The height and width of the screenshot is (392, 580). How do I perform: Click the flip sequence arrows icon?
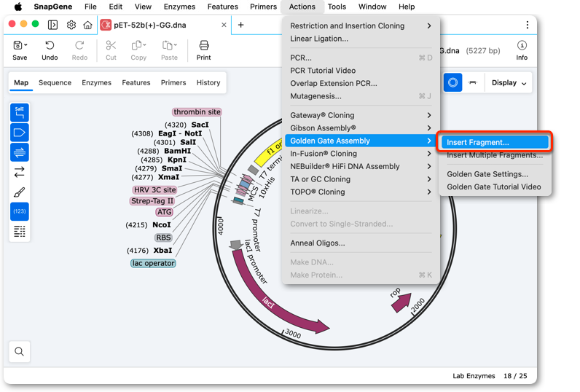tap(20, 172)
